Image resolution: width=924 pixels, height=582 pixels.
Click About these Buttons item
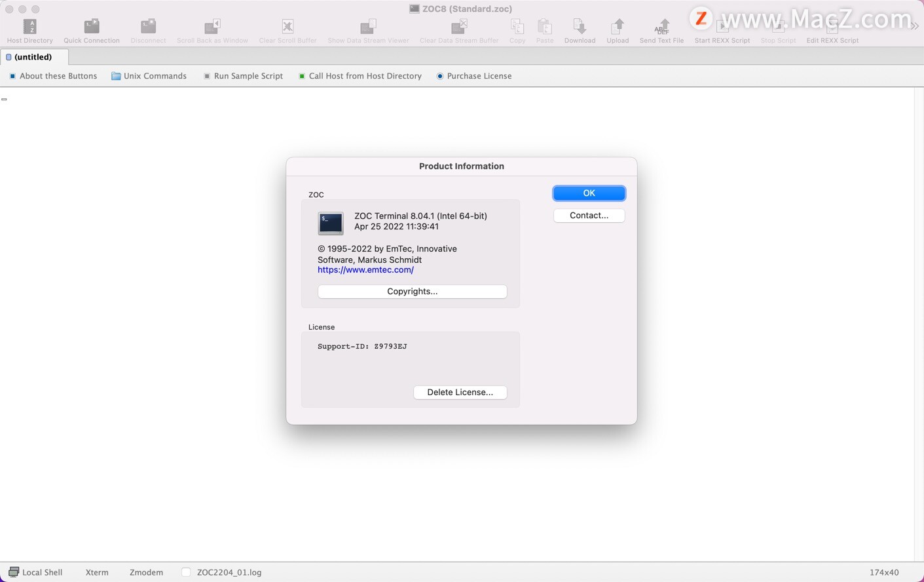coord(53,76)
